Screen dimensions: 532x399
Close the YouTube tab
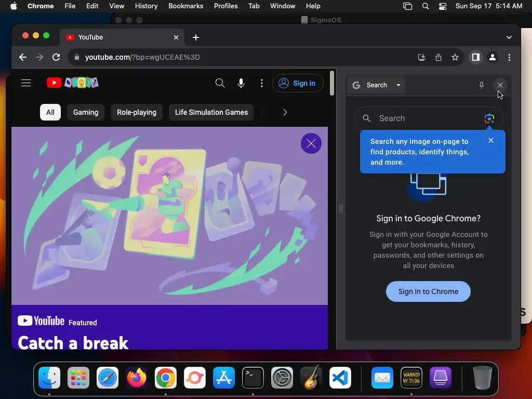pyautogui.click(x=176, y=37)
